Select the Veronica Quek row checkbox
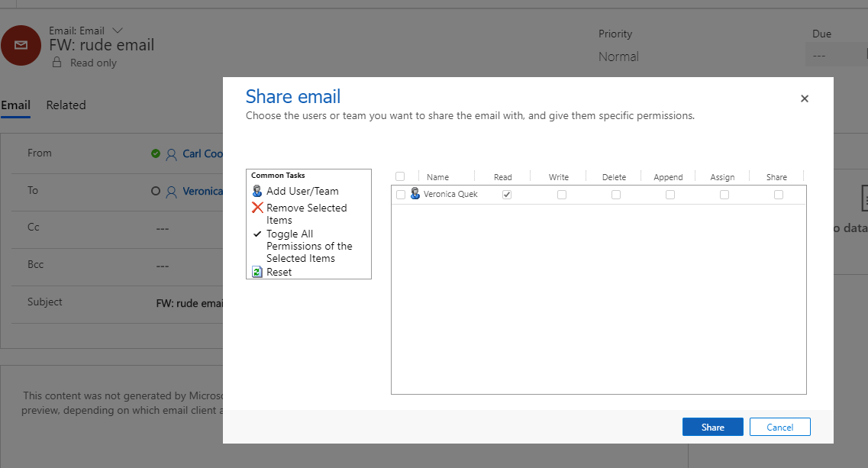Image resolution: width=868 pixels, height=468 pixels. coord(401,195)
